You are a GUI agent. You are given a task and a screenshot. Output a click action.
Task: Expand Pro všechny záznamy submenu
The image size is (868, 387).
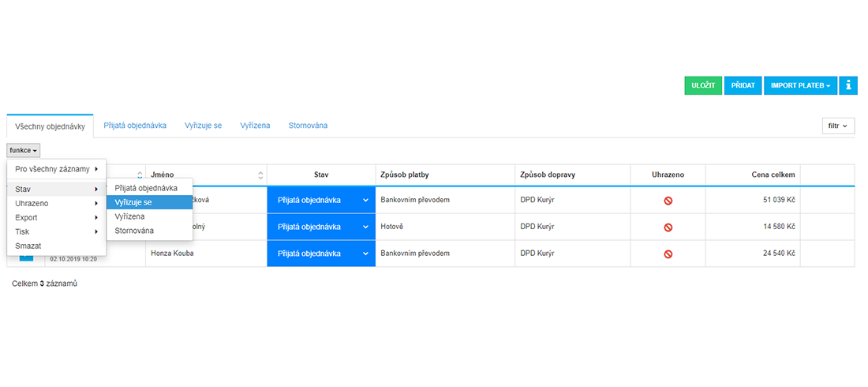coord(57,168)
